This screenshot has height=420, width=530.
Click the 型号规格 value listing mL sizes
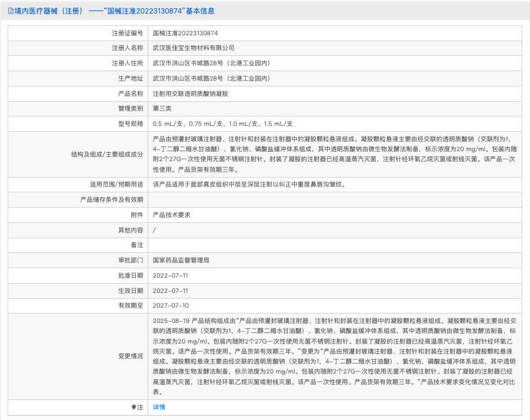[222, 124]
